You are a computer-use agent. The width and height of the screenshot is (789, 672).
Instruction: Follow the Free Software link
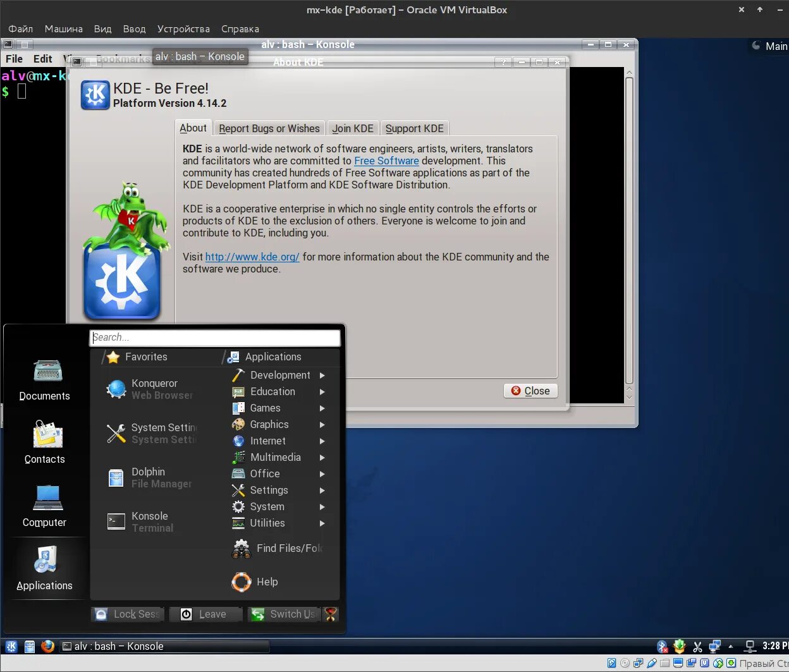386,161
